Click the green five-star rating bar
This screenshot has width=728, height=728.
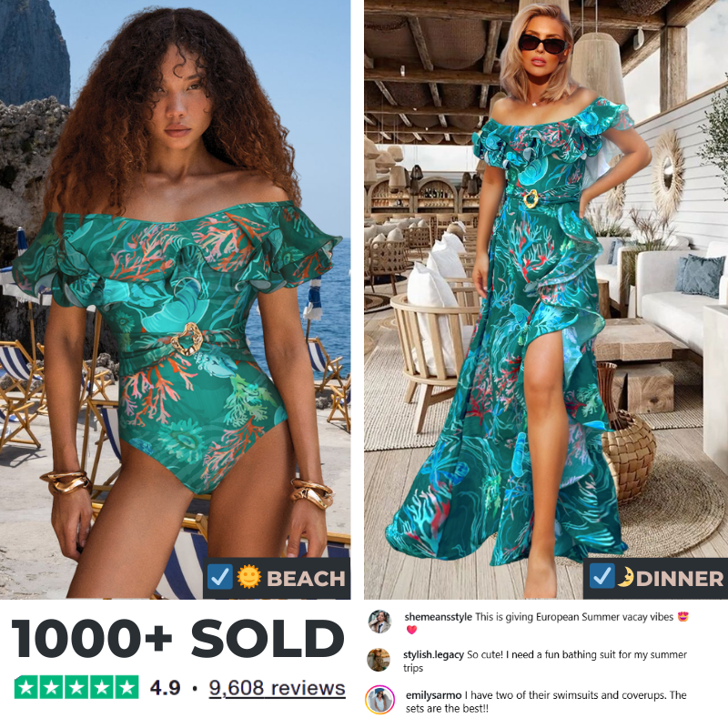point(76,687)
